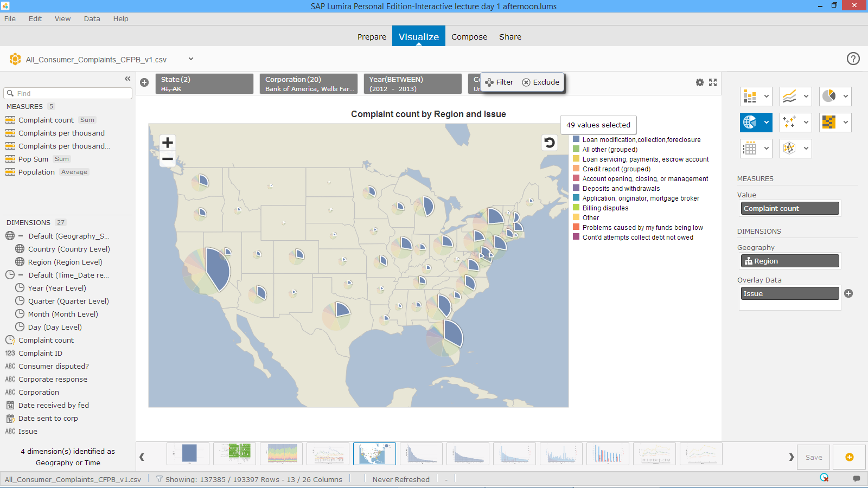Image resolution: width=868 pixels, height=488 pixels.
Task: Click the Filter button in popup
Action: coord(499,82)
